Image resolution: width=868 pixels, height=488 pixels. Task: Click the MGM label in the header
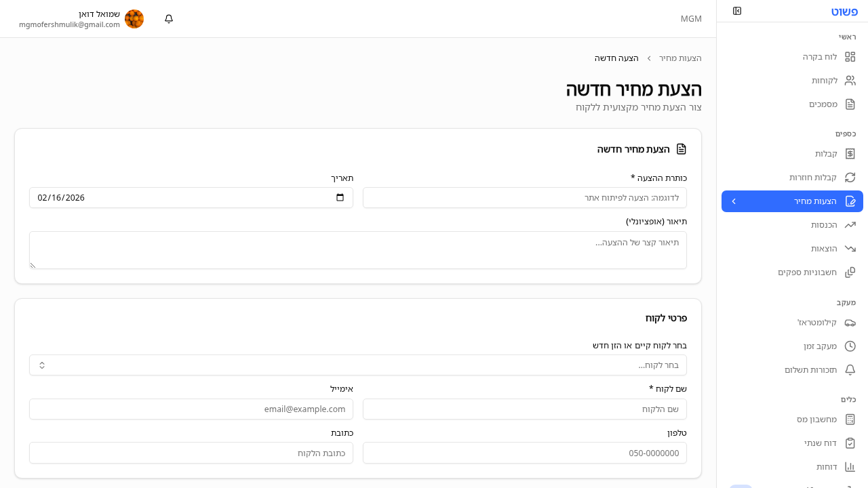pyautogui.click(x=691, y=18)
